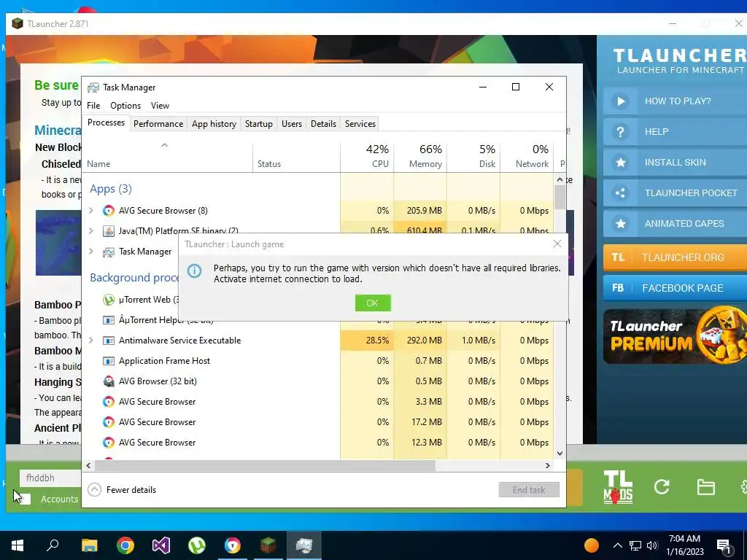The width and height of the screenshot is (747, 560).
Task: Expand Antimalware Service Executable row
Action: (x=91, y=341)
